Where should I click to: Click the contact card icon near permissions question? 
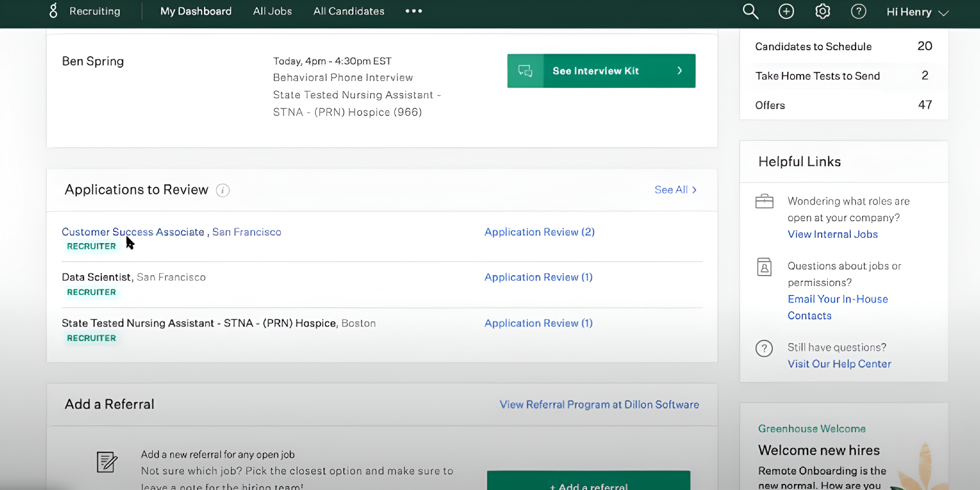tap(764, 267)
